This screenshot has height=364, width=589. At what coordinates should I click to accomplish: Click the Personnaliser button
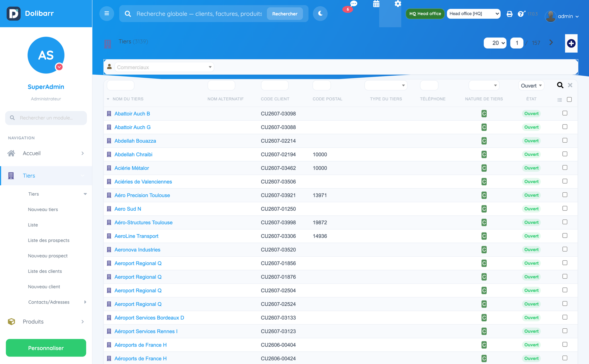(46, 348)
